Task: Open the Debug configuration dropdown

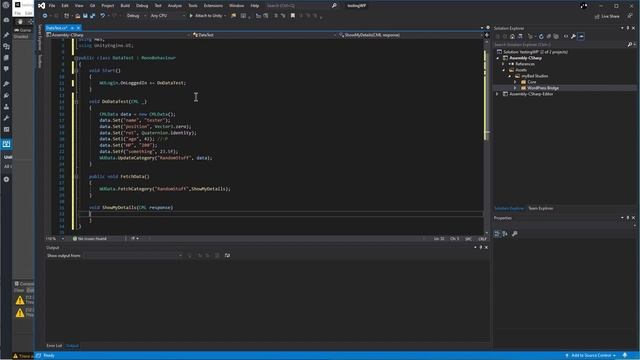Action: (x=136, y=16)
